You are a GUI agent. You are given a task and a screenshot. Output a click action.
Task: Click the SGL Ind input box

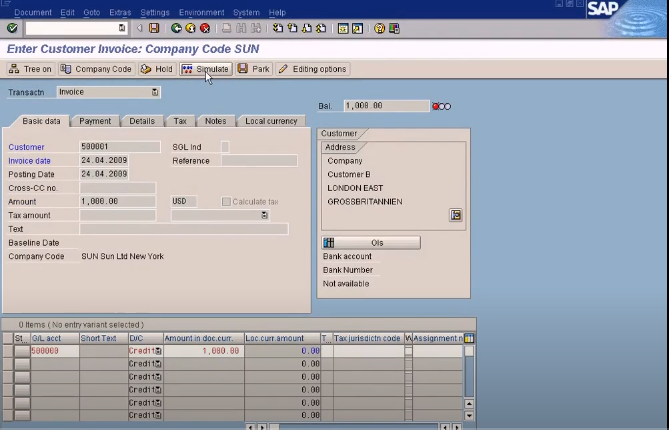pos(225,147)
